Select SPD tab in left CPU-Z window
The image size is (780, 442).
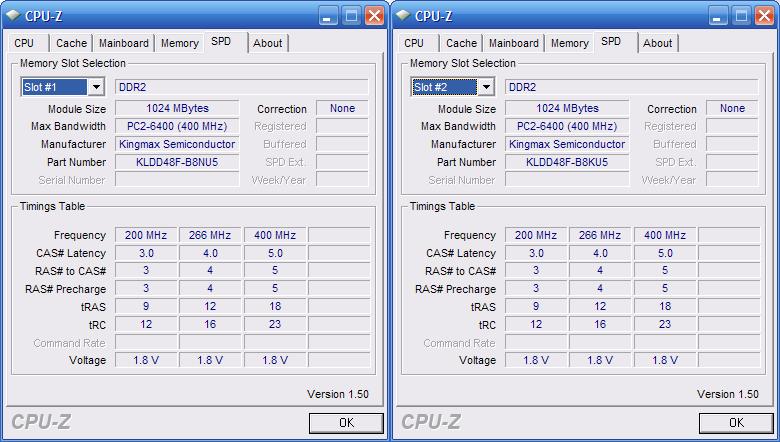[x=221, y=41]
